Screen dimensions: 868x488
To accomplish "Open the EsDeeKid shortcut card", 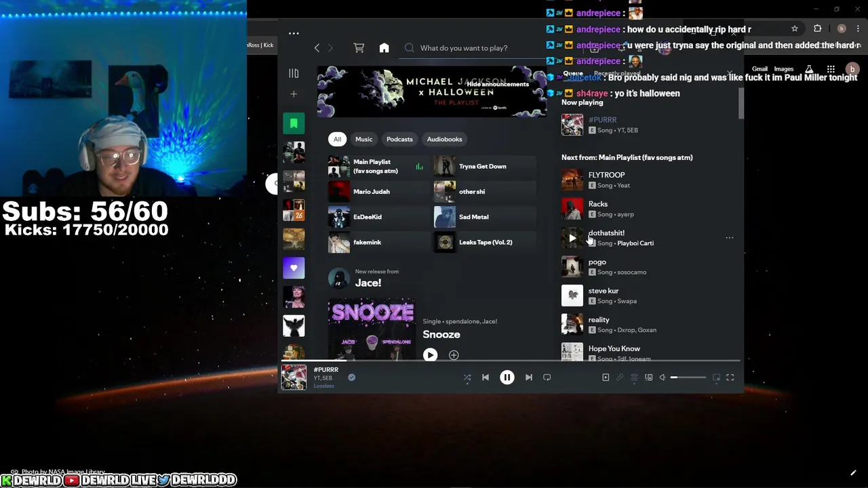I will [x=377, y=217].
